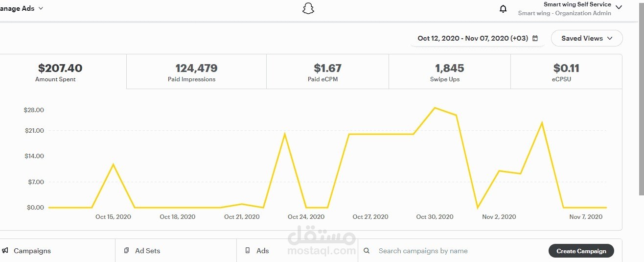Click the calendar icon beside date range
This screenshot has height=262, width=644.
point(535,38)
